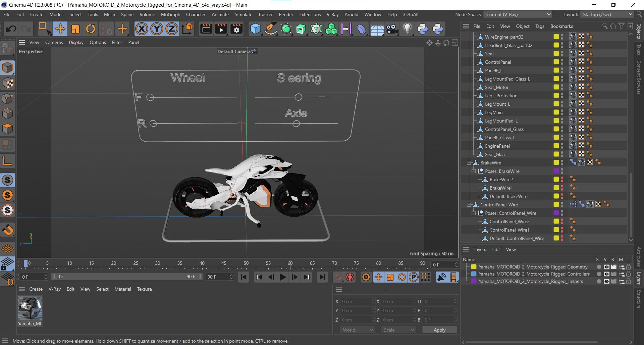Click the Geometry layer yellow color swatch
The height and width of the screenshot is (345, 644).
coord(474,267)
